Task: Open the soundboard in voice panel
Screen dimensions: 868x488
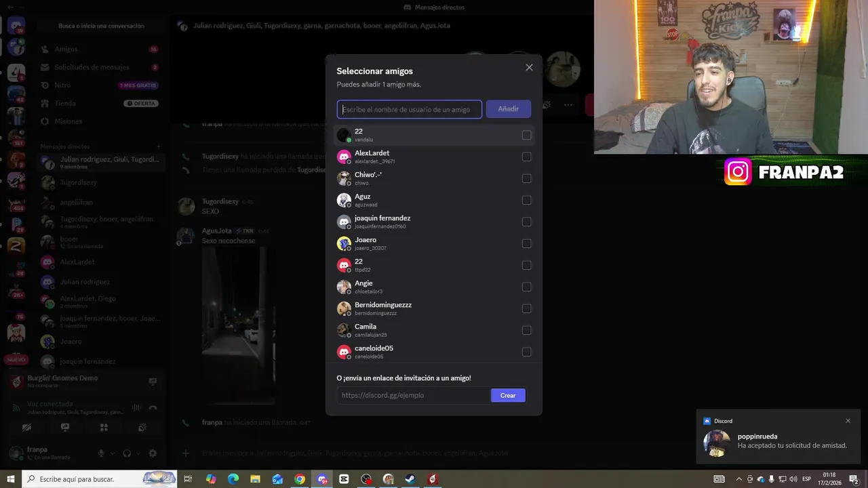Action: pos(142,428)
